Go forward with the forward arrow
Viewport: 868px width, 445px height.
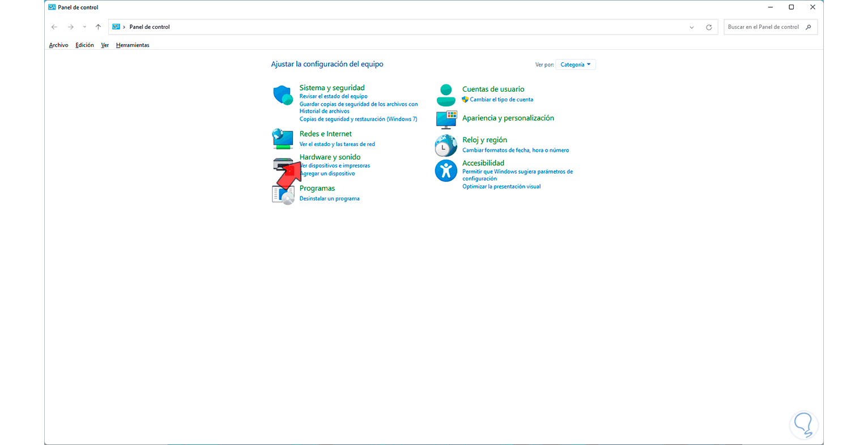71,27
